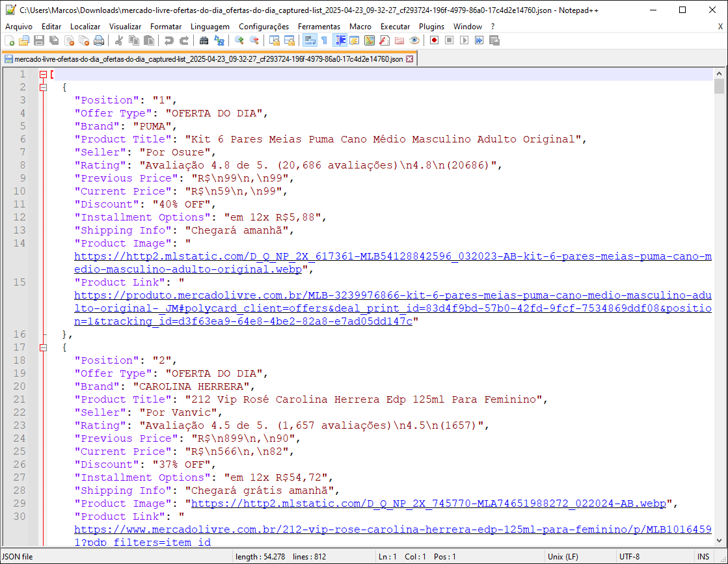This screenshot has height=564, width=728.
Task: Click the Close document toolbar icon
Action: pos(69,41)
